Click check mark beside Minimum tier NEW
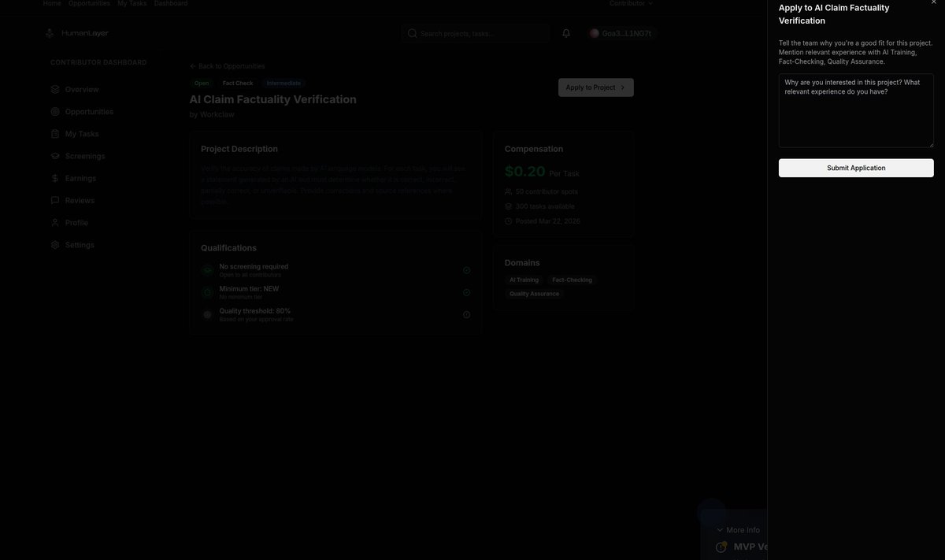 click(466, 292)
